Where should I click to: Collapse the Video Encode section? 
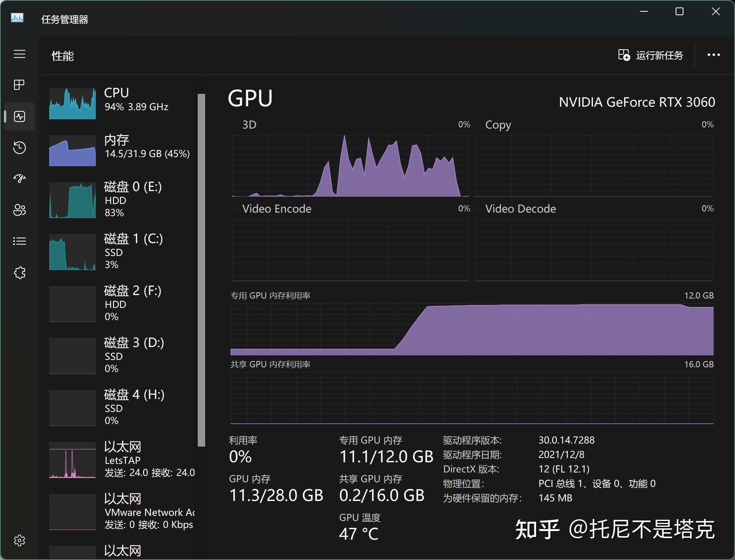click(x=235, y=208)
